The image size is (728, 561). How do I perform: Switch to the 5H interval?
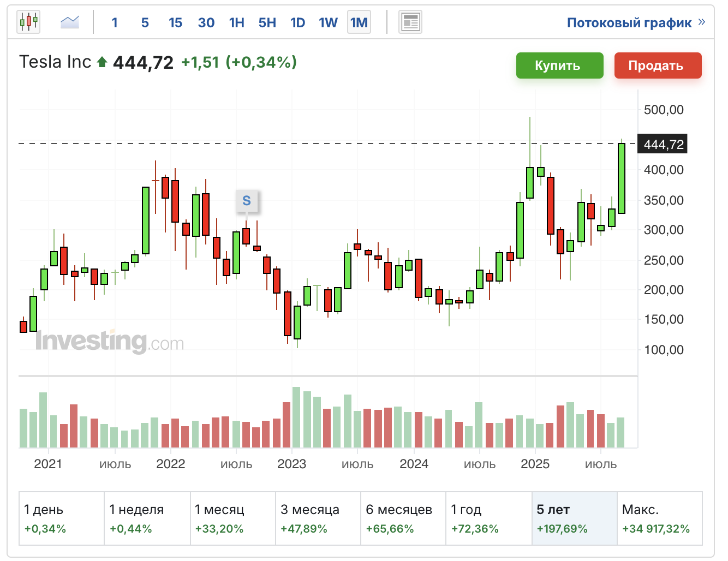pyautogui.click(x=267, y=23)
